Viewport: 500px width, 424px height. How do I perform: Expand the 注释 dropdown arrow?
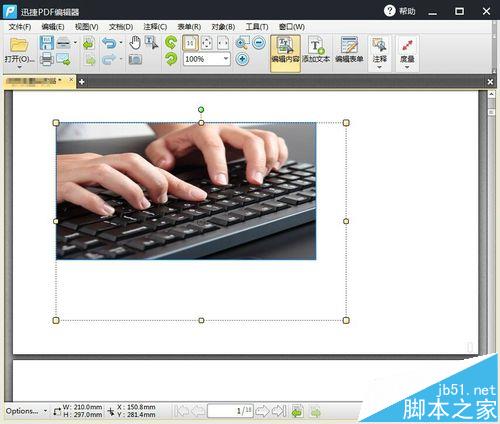tap(379, 67)
